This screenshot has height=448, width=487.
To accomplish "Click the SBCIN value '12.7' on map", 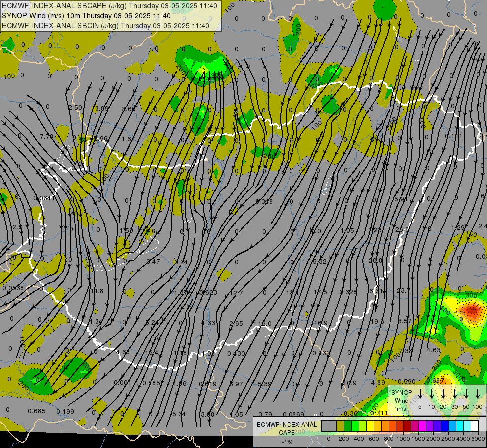I will (x=236, y=293).
